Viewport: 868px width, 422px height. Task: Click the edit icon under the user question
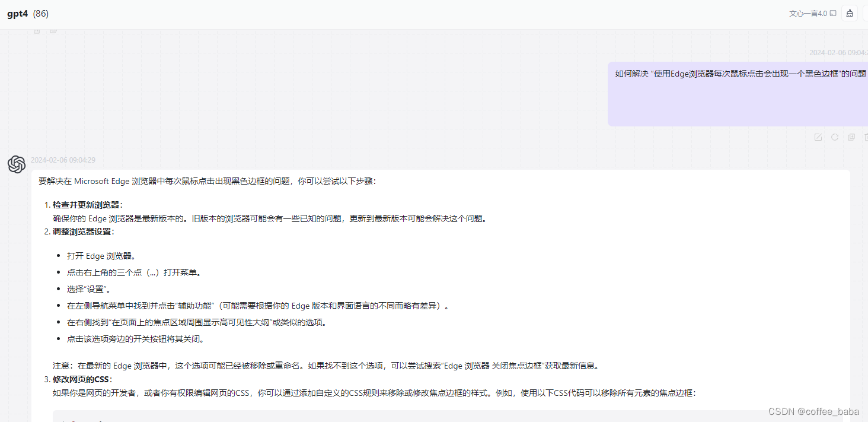pos(818,137)
